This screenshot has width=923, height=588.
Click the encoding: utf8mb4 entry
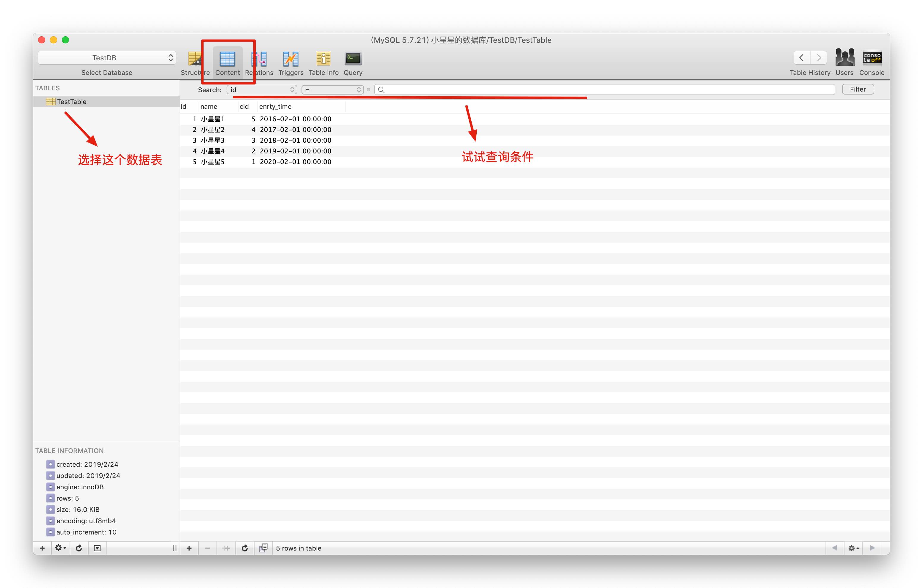coord(86,521)
